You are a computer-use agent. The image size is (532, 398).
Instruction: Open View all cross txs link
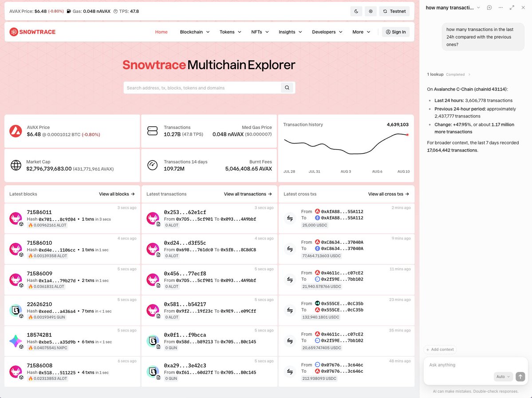(389, 194)
